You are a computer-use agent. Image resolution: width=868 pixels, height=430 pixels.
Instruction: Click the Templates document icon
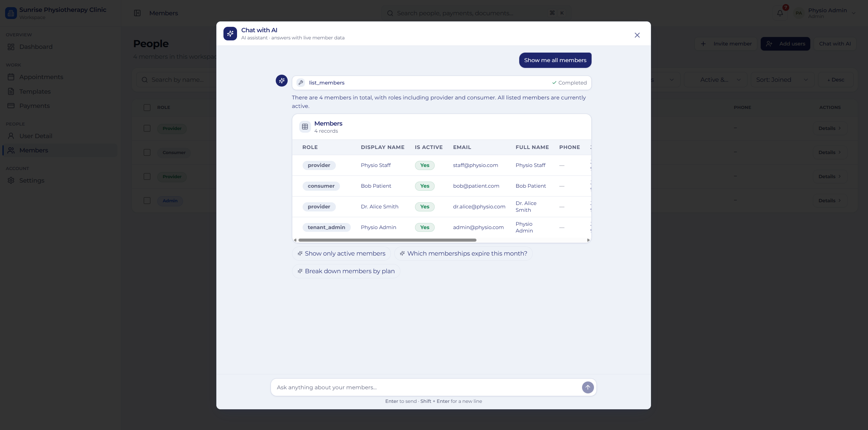click(11, 92)
